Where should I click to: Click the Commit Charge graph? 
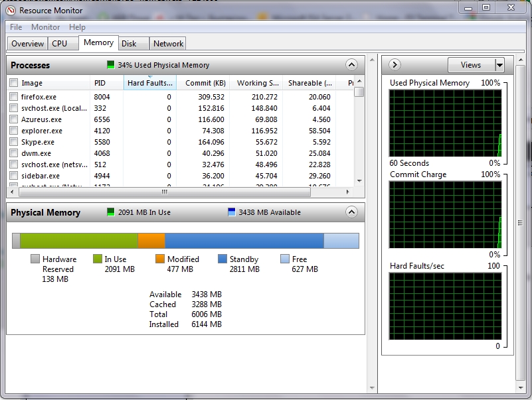445,214
